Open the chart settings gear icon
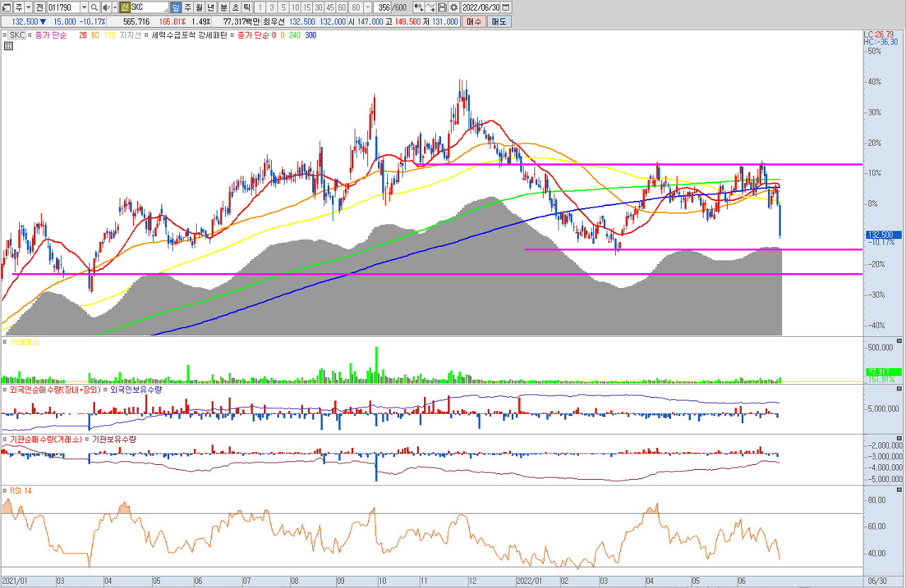The height and width of the screenshot is (588, 906). [x=454, y=8]
